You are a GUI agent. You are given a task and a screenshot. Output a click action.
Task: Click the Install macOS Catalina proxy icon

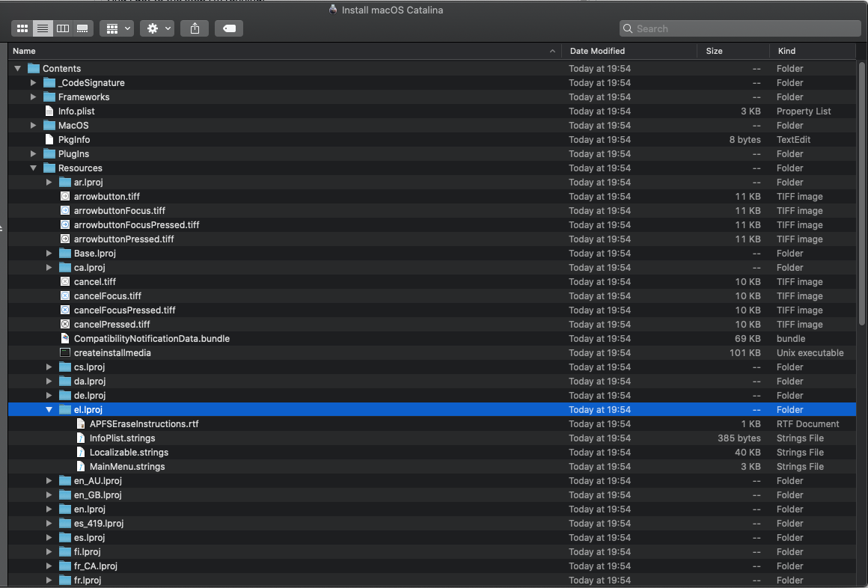tap(334, 10)
